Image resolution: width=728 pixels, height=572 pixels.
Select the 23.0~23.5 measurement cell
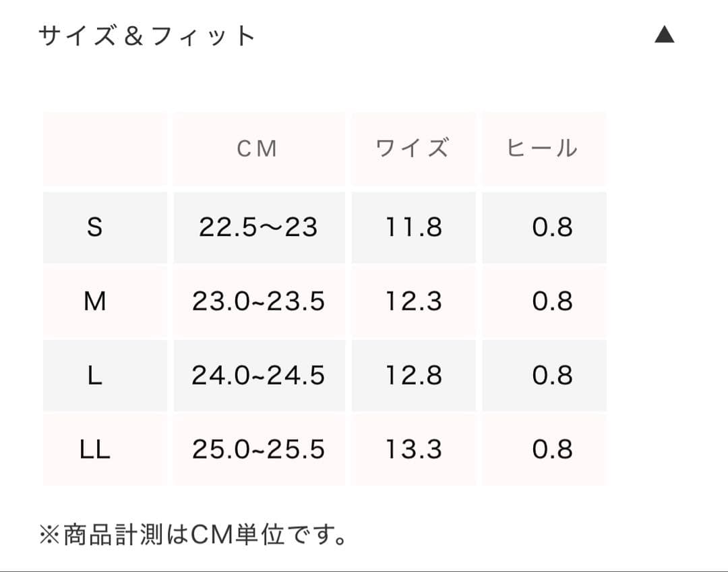pyautogui.click(x=260, y=302)
